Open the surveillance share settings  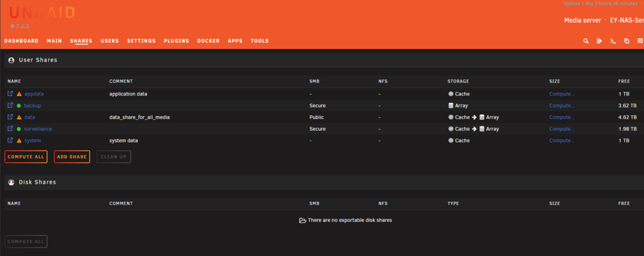pos(38,129)
